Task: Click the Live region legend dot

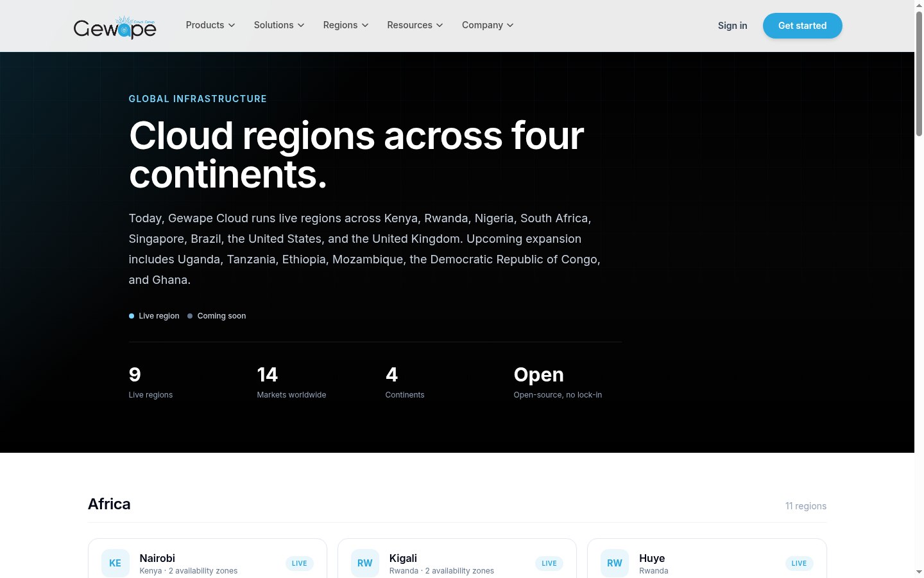Action: [132, 316]
